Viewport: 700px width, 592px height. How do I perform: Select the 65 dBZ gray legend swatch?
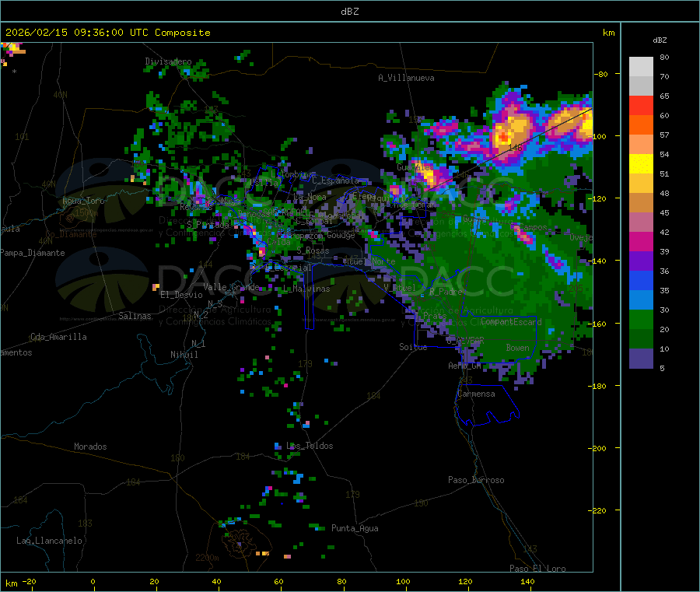[641, 86]
